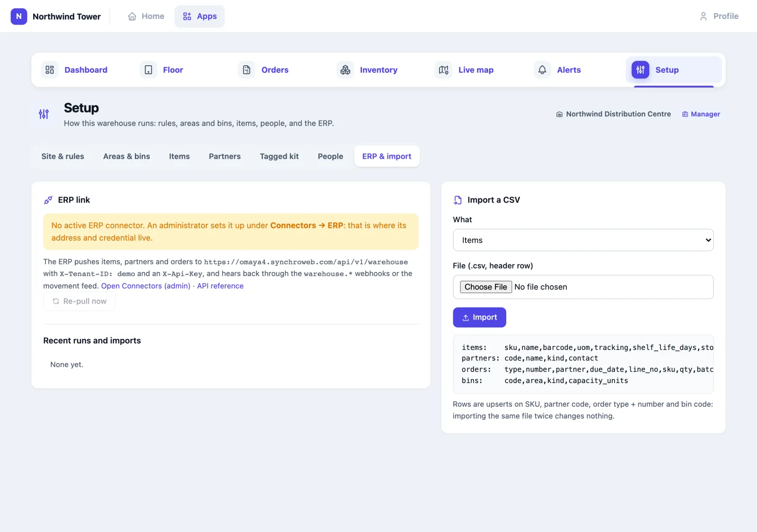Open the People setup tab

coord(330,157)
